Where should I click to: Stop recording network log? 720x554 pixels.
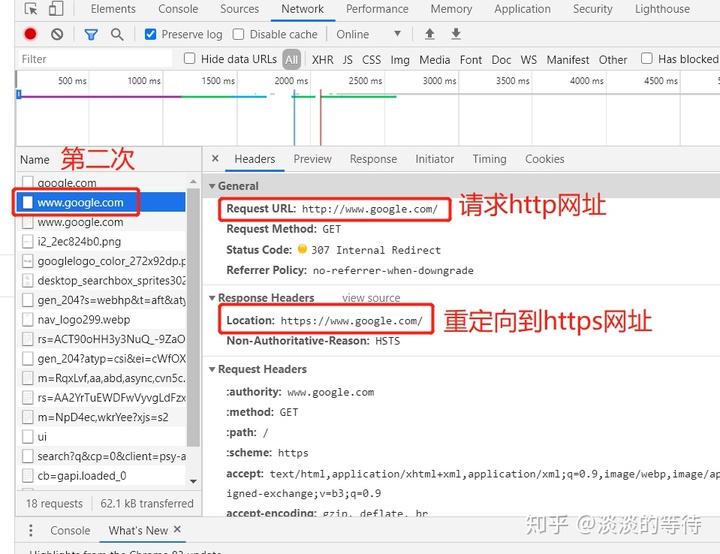[30, 34]
